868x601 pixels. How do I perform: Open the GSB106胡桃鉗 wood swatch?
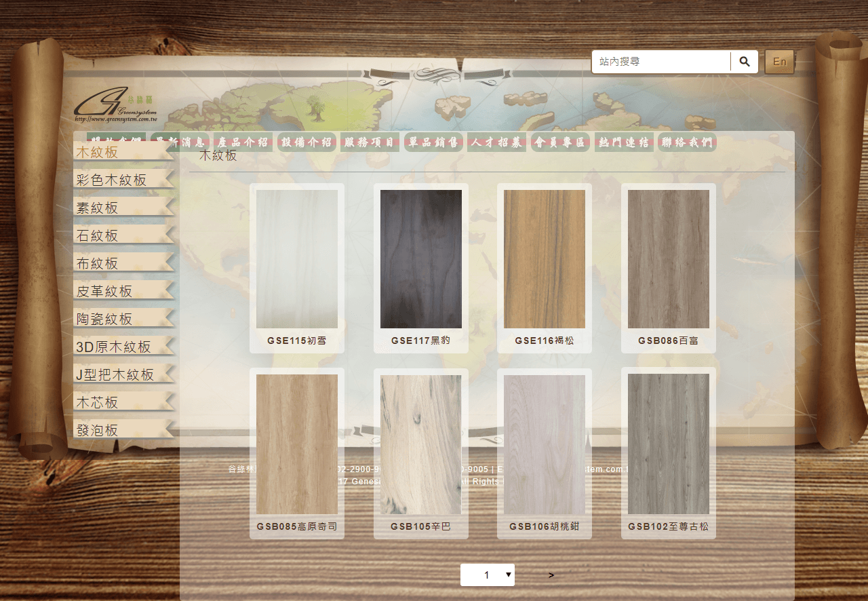coord(545,444)
